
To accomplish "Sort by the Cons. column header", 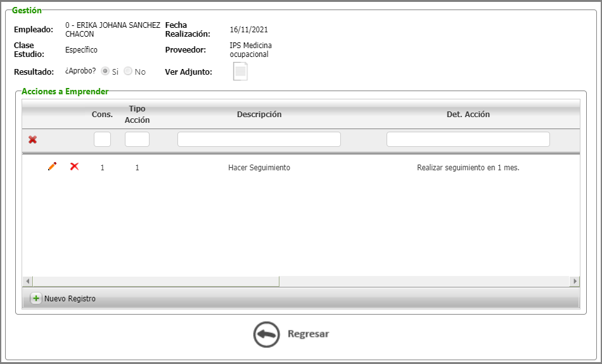I will 102,115.
